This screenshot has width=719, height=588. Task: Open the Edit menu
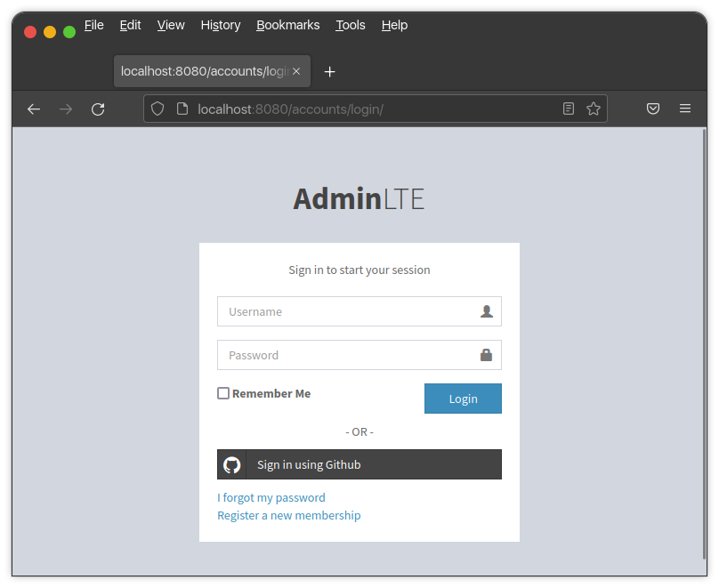[130, 25]
